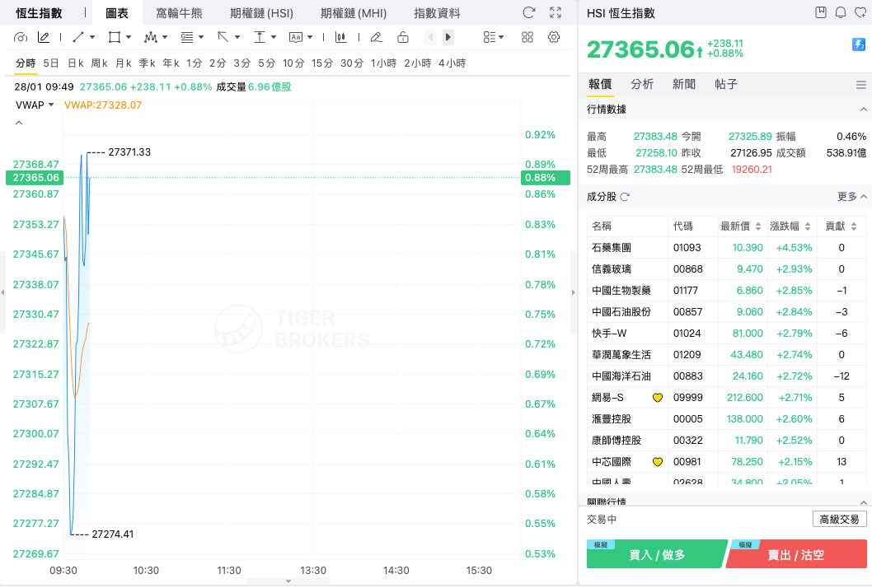Select the 15分 chart interval
Image resolution: width=872 pixels, height=588 pixels.
(322, 63)
